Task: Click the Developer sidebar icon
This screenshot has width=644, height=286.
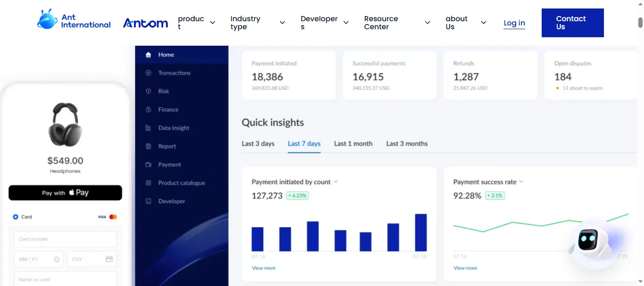Action: 149,201
